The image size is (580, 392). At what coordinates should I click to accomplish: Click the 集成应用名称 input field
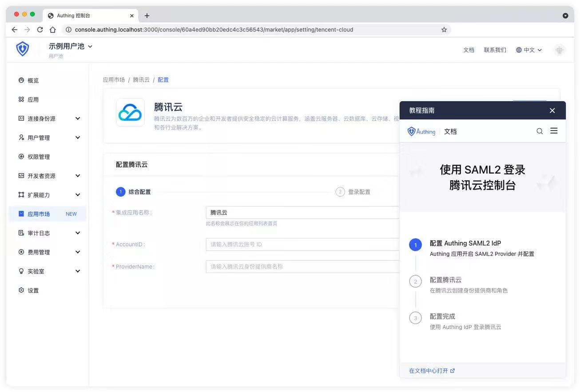303,213
